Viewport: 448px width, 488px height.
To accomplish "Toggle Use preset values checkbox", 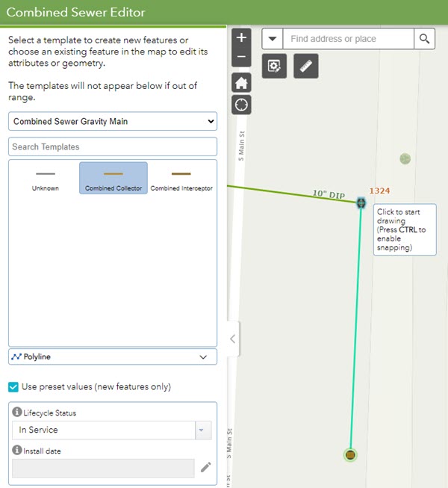I will (x=13, y=387).
